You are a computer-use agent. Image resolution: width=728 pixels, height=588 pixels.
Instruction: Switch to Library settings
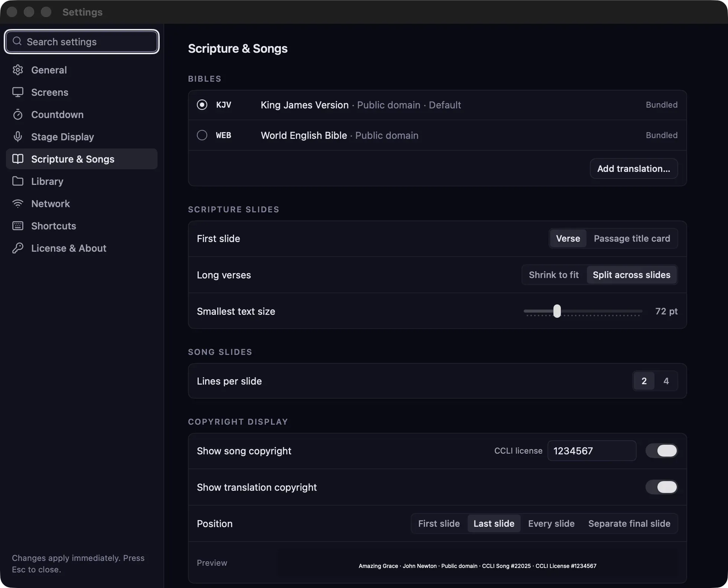(x=82, y=181)
